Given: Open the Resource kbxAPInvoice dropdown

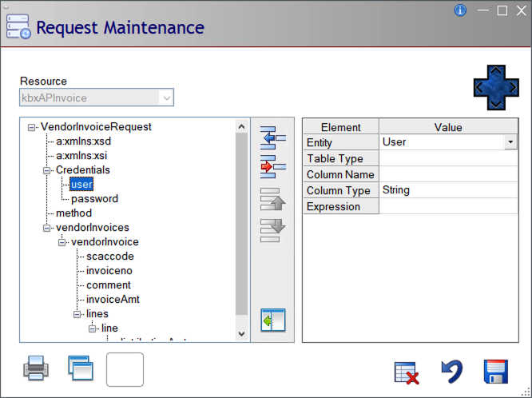Looking at the screenshot, I should [x=166, y=98].
